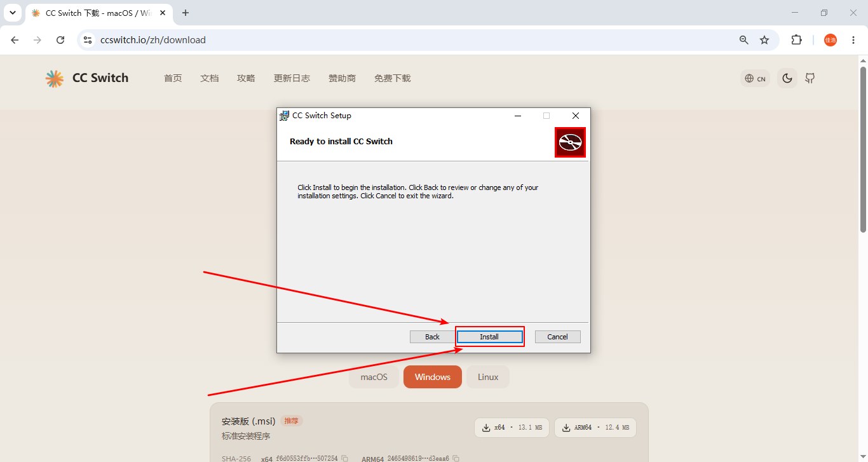
Task: Download ARM64 12.4 MB installer
Action: pos(595,428)
